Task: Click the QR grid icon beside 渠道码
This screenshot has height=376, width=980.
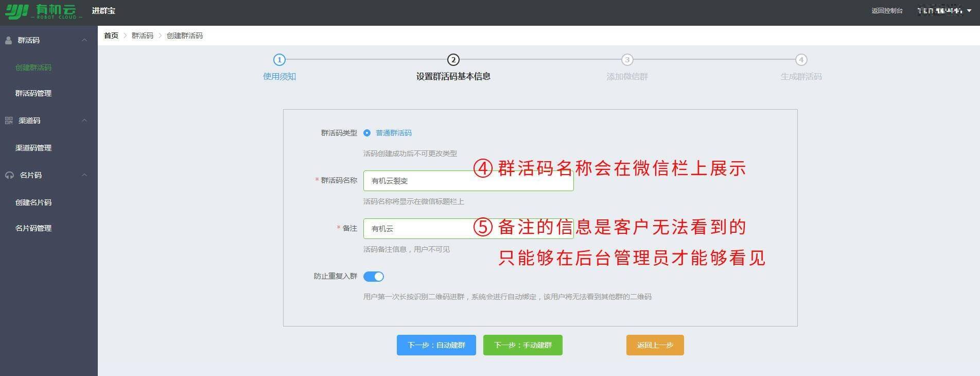Action: [x=9, y=121]
